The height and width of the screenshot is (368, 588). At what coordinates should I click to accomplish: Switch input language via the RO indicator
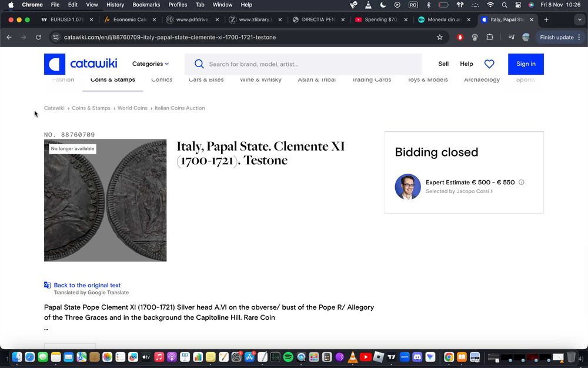413,5
